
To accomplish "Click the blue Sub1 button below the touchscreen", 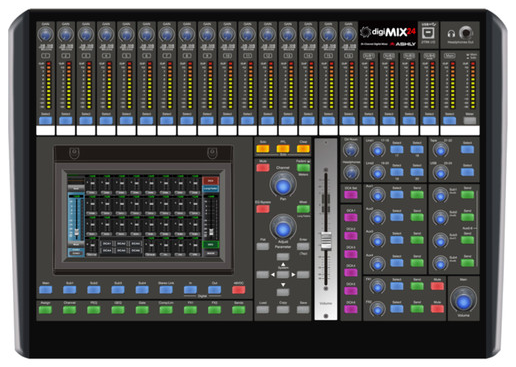I will point(70,290).
